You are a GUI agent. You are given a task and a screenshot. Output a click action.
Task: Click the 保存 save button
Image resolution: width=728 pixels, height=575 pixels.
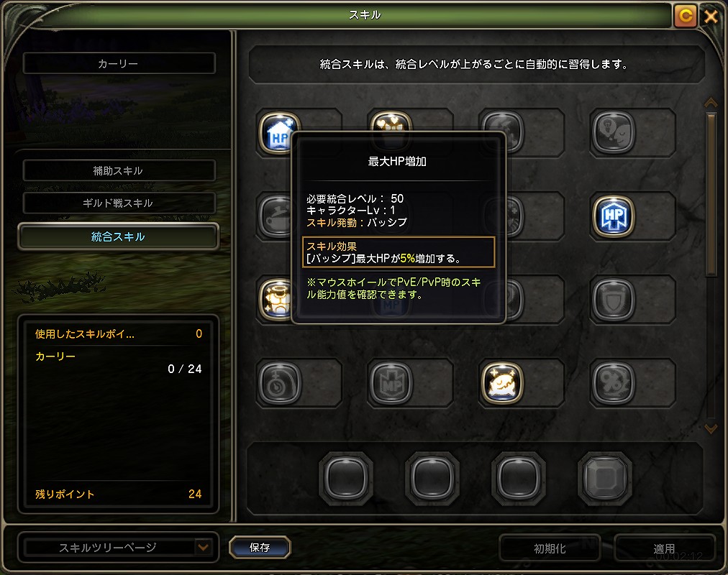(x=260, y=547)
